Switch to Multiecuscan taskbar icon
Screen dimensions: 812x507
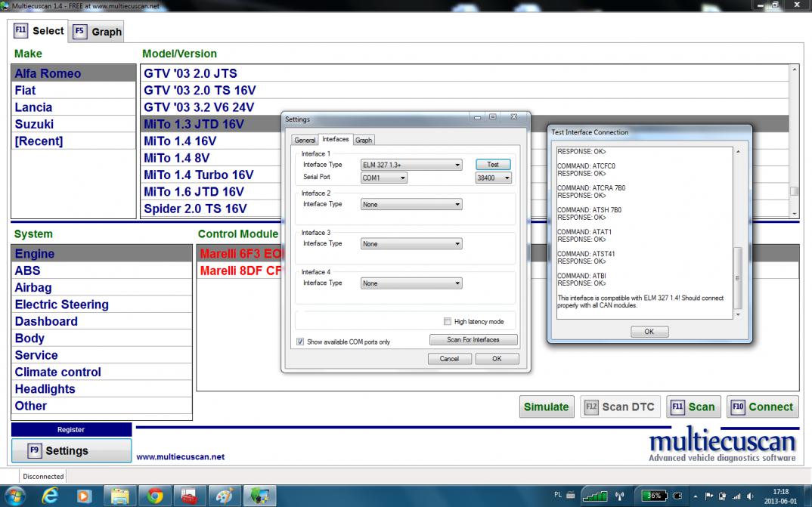click(x=259, y=496)
